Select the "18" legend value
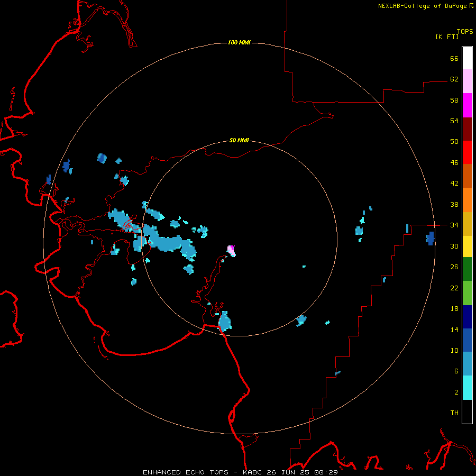This screenshot has width=476, height=476. coord(454,309)
